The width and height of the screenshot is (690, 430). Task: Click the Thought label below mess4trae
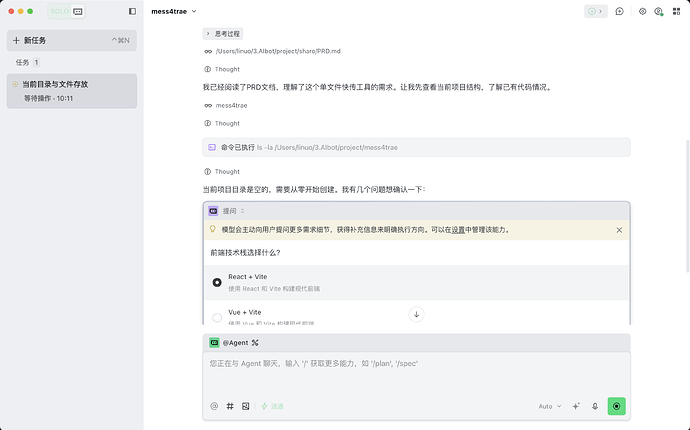click(x=227, y=124)
